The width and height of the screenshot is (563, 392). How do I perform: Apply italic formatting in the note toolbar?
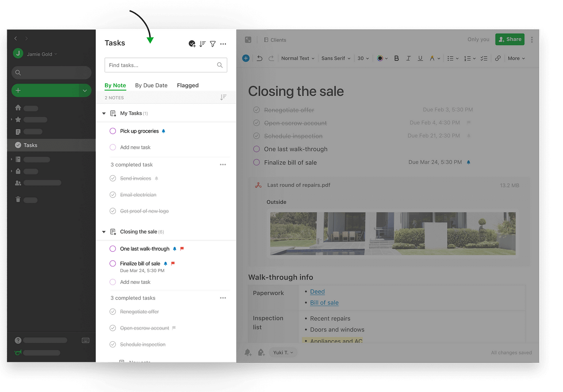click(408, 58)
